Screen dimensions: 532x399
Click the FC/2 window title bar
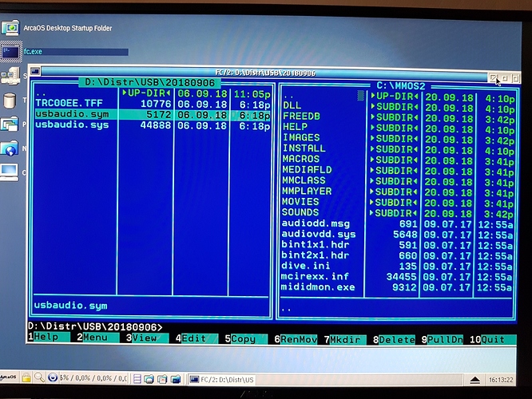(264, 73)
